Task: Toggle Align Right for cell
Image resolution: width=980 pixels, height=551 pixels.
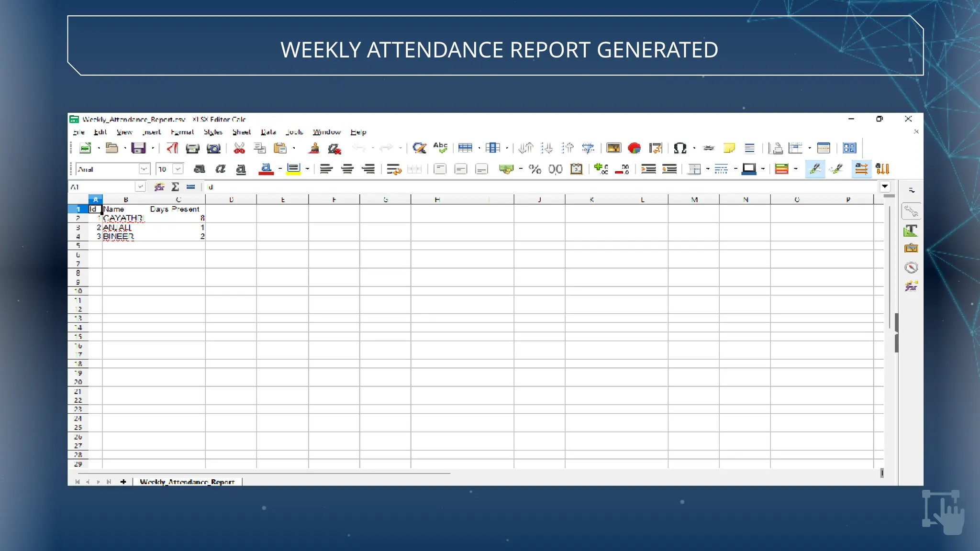Action: (x=368, y=169)
